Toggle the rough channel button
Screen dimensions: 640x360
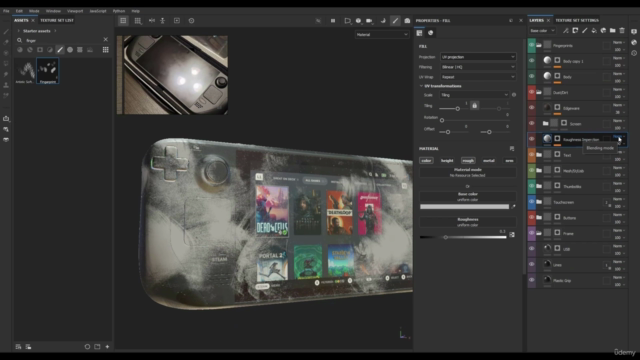(468, 161)
